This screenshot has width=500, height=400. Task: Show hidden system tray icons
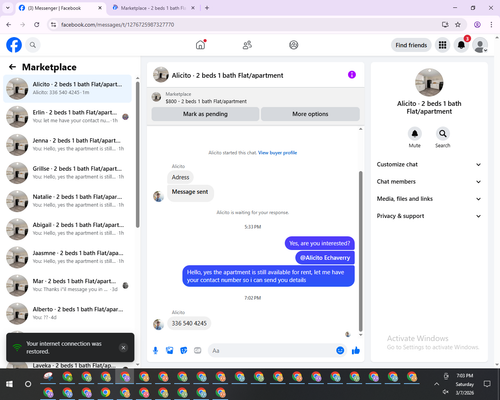[436, 384]
